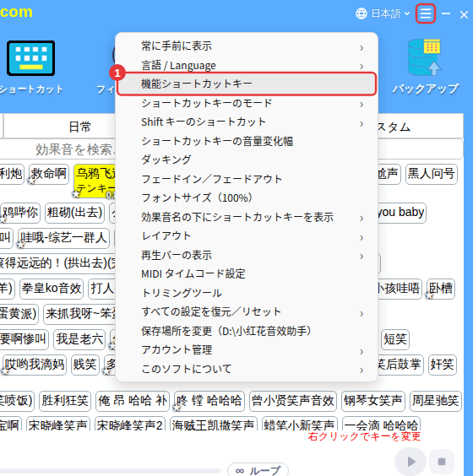This screenshot has width=473, height=476.
Task: Play the 哎哟我滴妈 sound effect
Action: tap(35, 365)
